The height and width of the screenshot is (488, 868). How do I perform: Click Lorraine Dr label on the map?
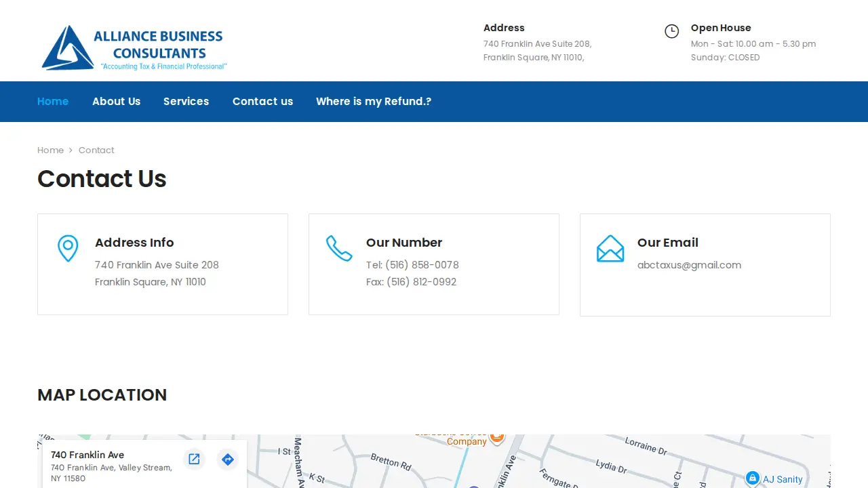[x=646, y=446]
